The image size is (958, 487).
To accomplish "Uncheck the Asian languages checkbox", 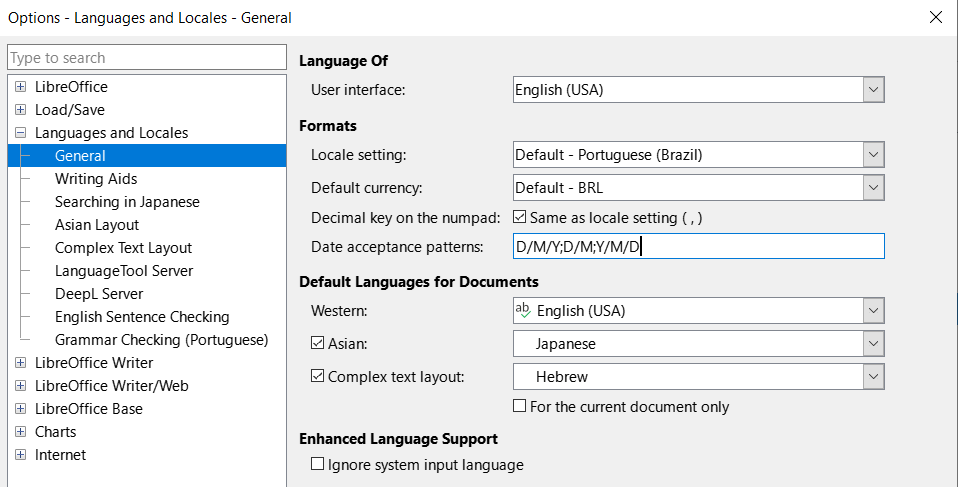I will tap(317, 343).
